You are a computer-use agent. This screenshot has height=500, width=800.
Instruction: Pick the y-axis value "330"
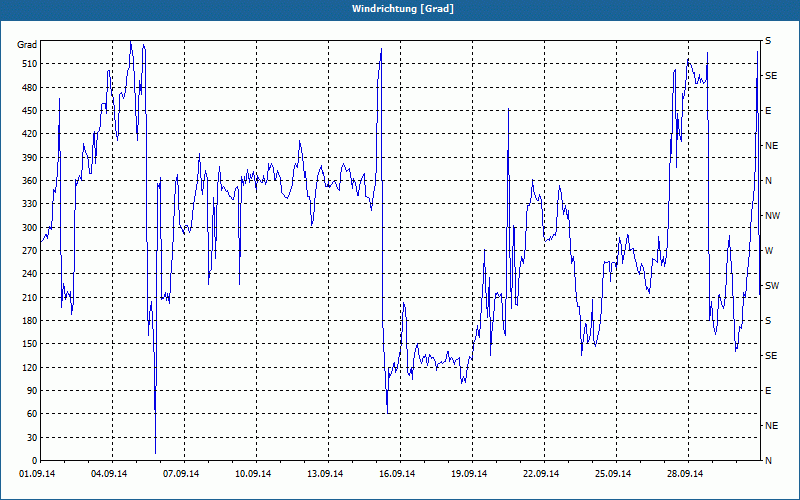29,204
